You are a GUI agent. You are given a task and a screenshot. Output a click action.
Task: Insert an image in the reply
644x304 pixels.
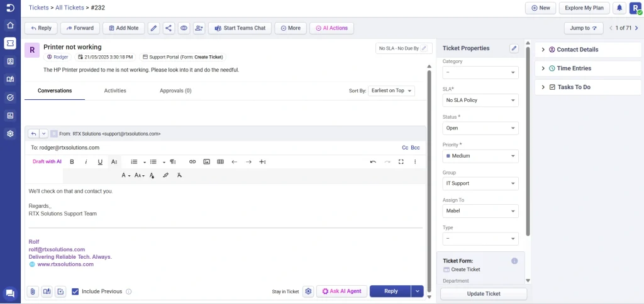pos(206,162)
